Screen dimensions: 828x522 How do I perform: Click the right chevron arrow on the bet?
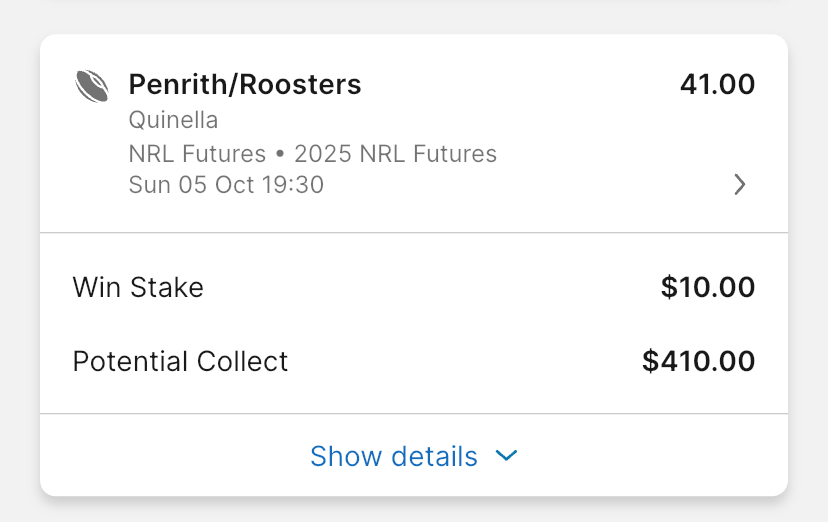[x=740, y=185]
